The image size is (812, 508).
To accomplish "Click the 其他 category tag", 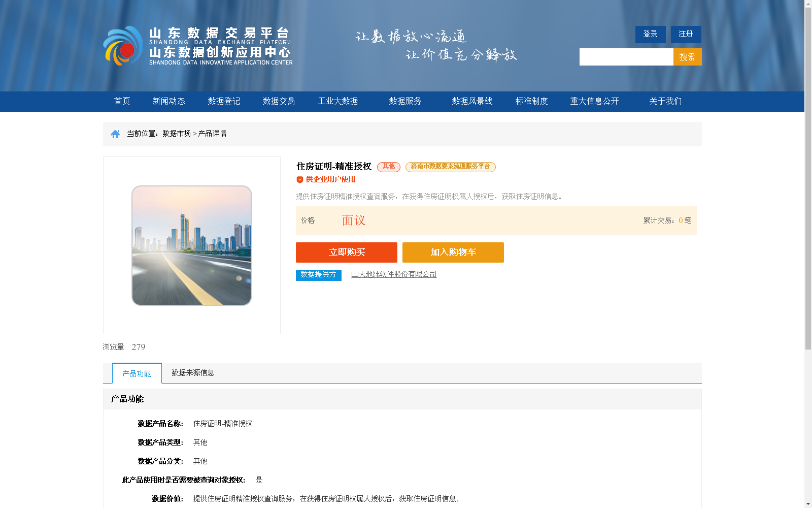I will click(x=389, y=167).
